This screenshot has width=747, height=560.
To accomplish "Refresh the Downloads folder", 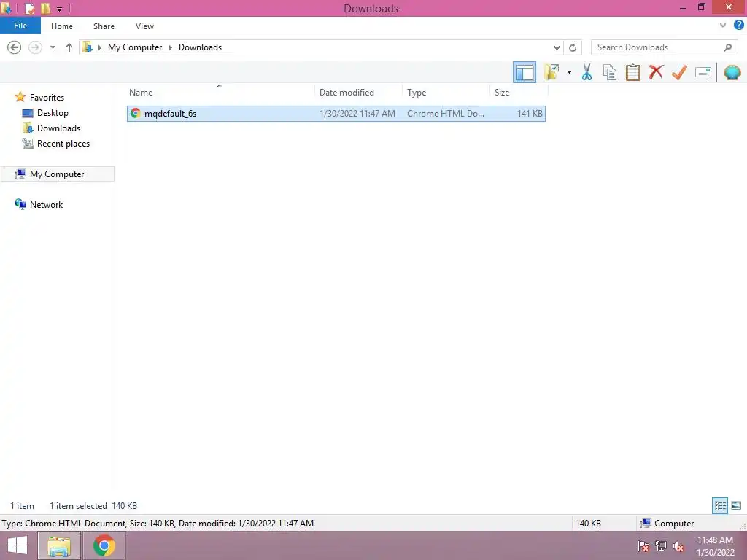I will [573, 47].
